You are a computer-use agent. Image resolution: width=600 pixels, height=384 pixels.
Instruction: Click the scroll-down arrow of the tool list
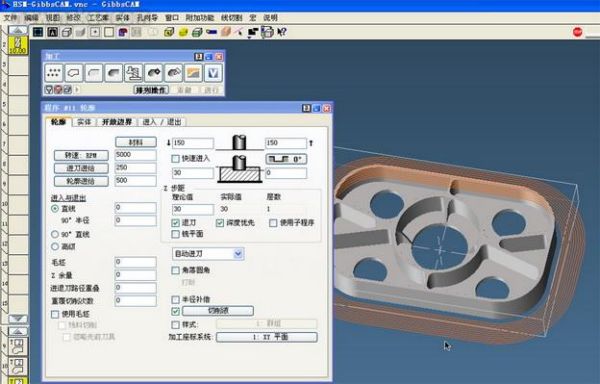click(18, 319)
